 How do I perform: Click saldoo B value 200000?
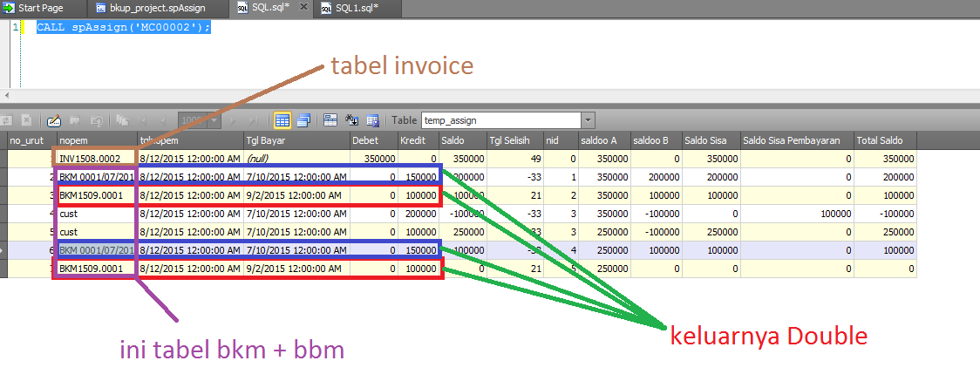point(656,177)
